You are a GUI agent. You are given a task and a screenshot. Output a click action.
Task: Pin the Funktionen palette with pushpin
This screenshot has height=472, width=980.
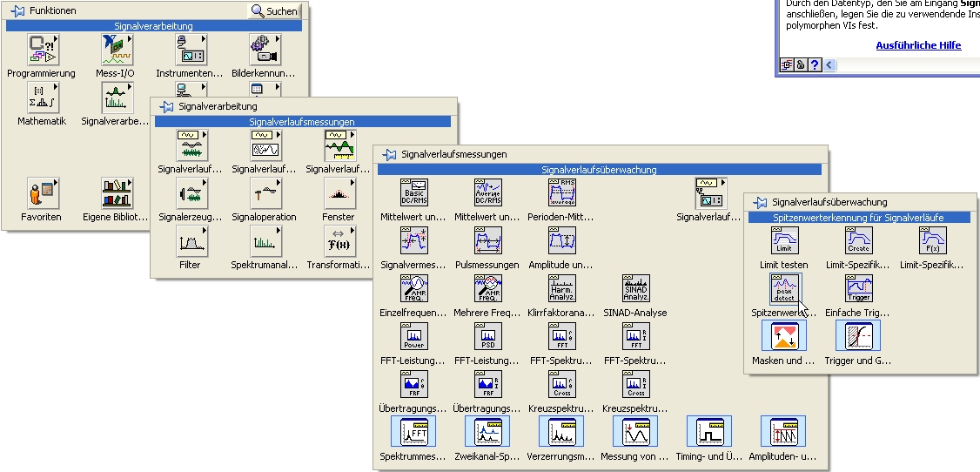(17, 10)
